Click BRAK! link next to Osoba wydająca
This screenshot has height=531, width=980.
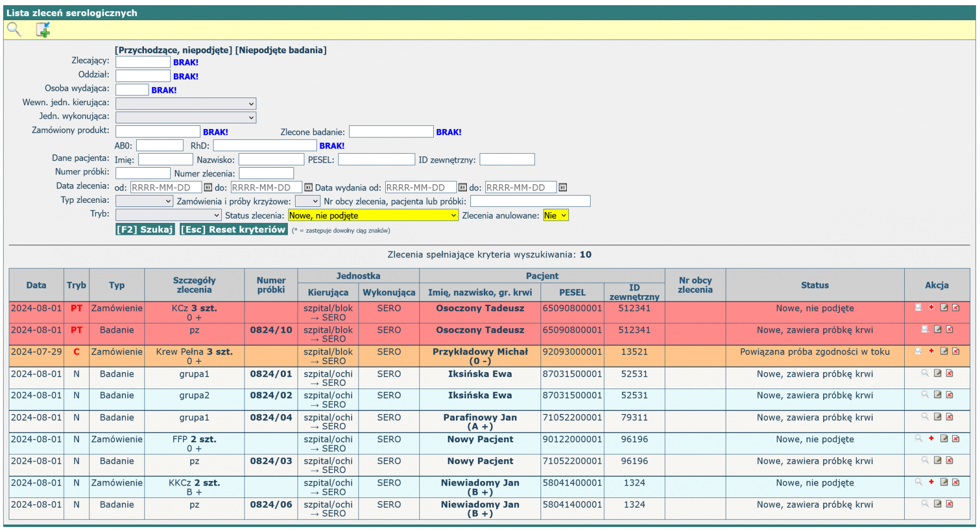point(164,90)
